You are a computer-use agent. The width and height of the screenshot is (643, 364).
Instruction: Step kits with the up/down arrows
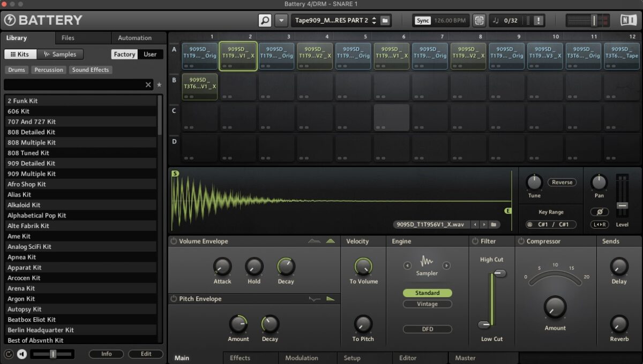[374, 20]
